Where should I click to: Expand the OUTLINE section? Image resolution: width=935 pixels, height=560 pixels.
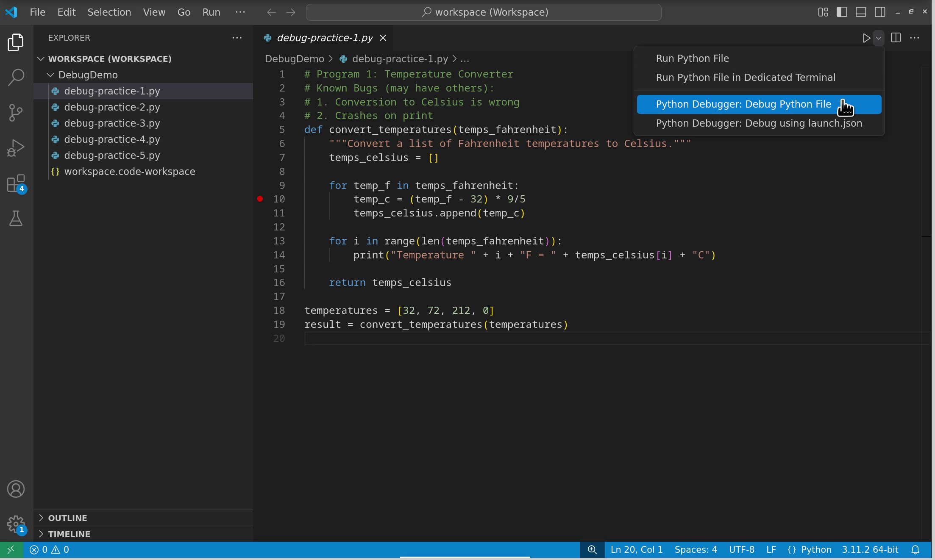tap(67, 518)
